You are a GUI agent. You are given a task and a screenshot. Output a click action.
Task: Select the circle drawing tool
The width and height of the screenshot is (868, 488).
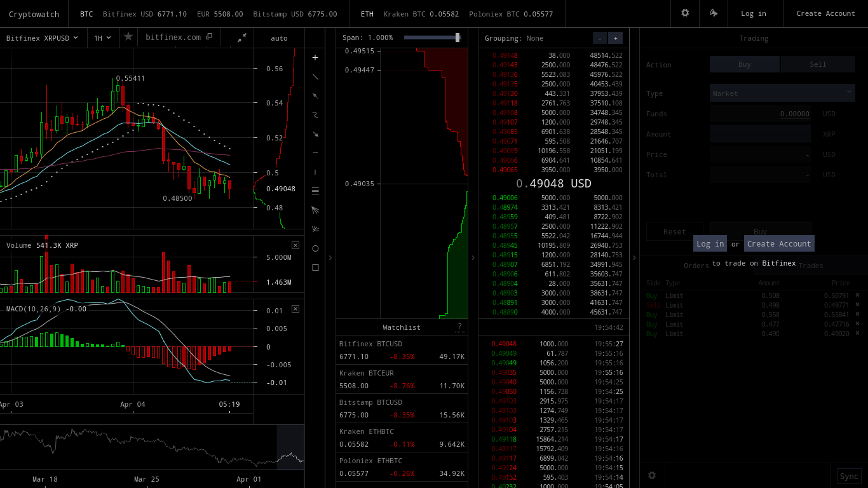click(315, 248)
